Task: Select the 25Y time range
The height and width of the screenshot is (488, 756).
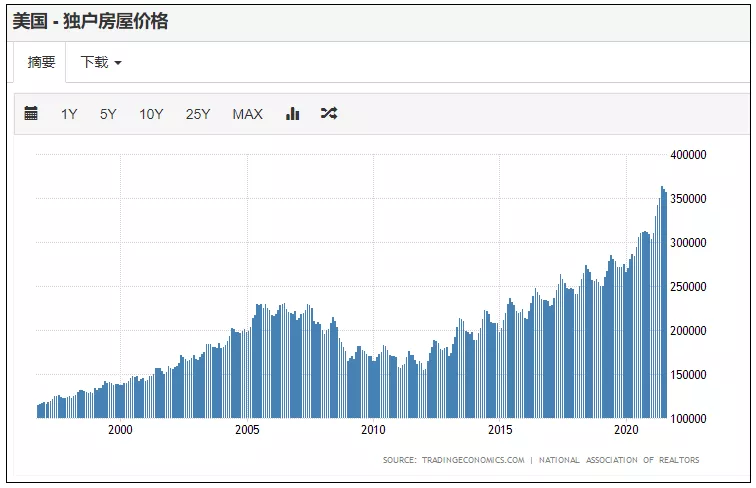Action: pos(198,114)
